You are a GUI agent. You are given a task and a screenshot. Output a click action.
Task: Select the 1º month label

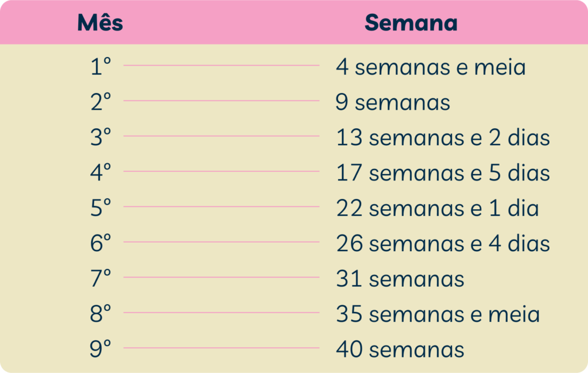pos(101,67)
